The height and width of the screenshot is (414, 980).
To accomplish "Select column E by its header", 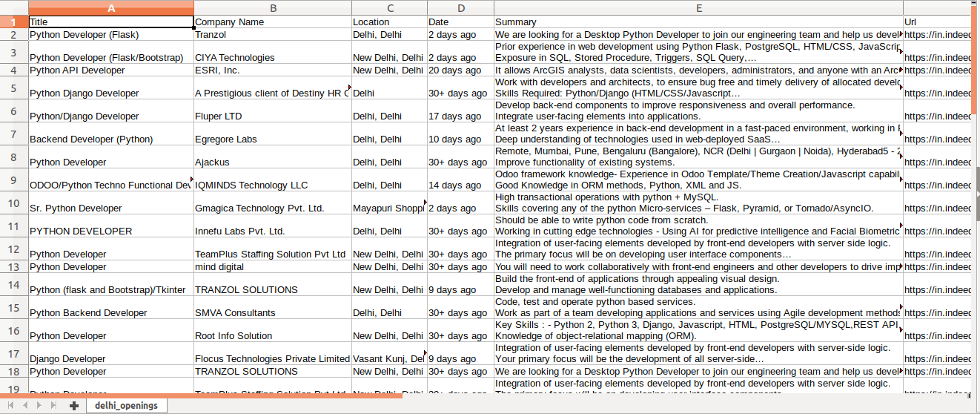I will point(698,8).
